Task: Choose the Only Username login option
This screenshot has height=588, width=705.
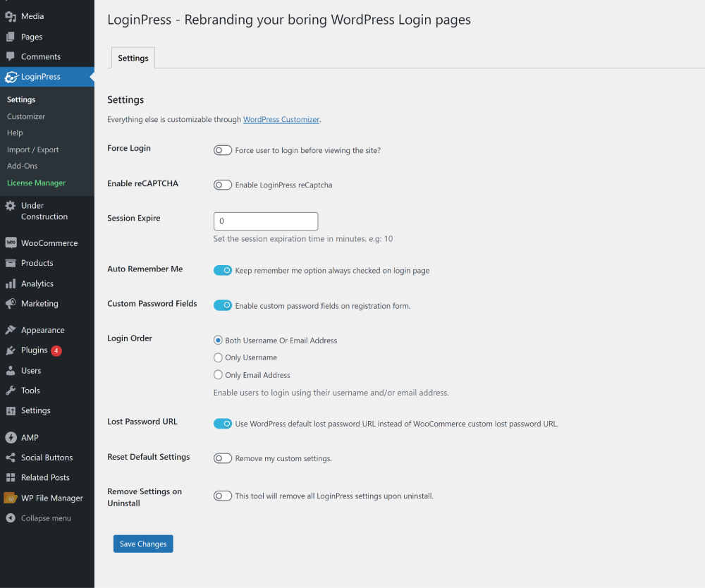Action: pyautogui.click(x=218, y=357)
